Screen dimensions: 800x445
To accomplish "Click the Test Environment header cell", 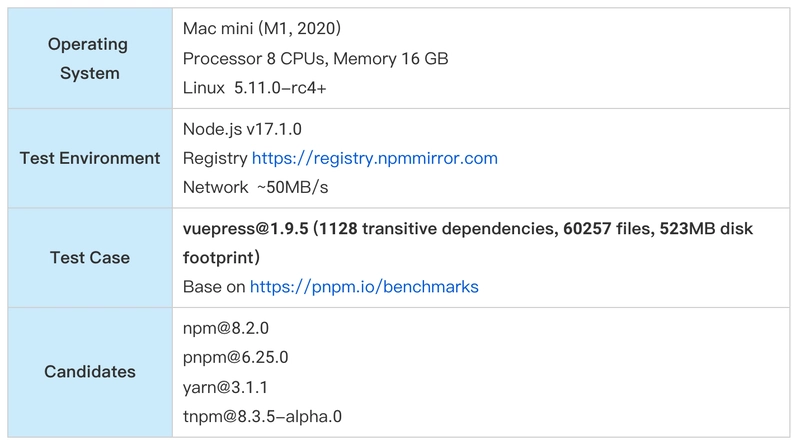I will (x=90, y=158).
